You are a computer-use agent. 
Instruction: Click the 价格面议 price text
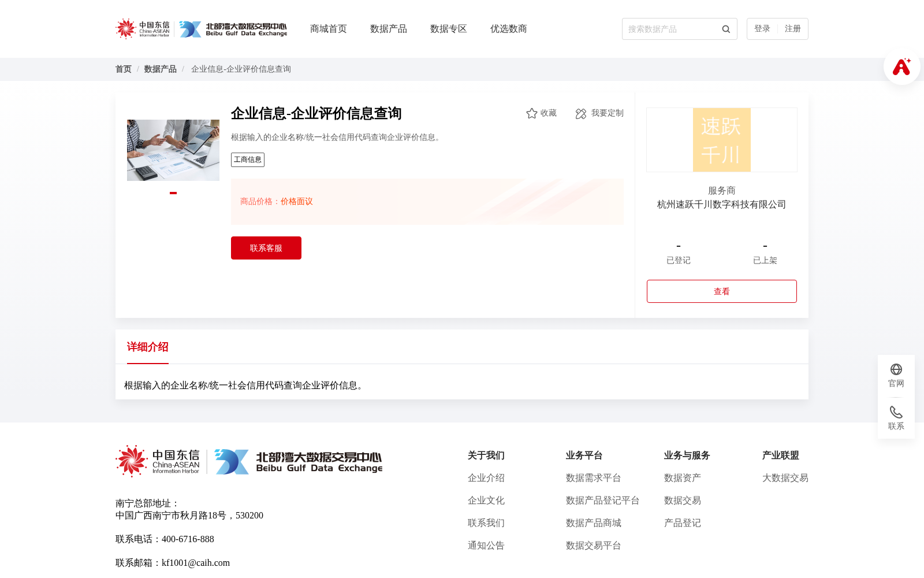pyautogui.click(x=297, y=202)
